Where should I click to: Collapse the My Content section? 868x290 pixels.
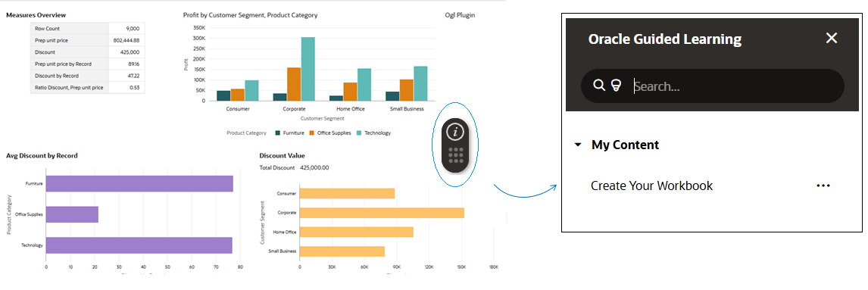click(579, 145)
